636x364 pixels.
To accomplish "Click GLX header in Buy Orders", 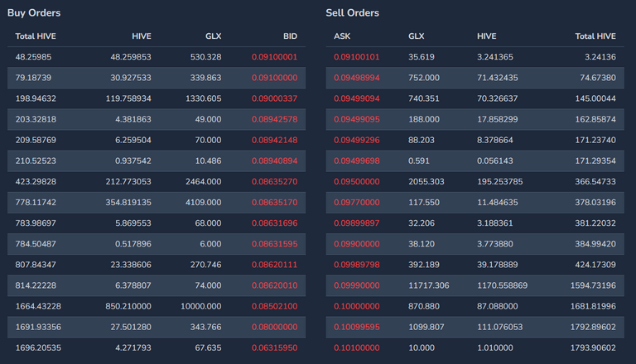I will point(214,36).
